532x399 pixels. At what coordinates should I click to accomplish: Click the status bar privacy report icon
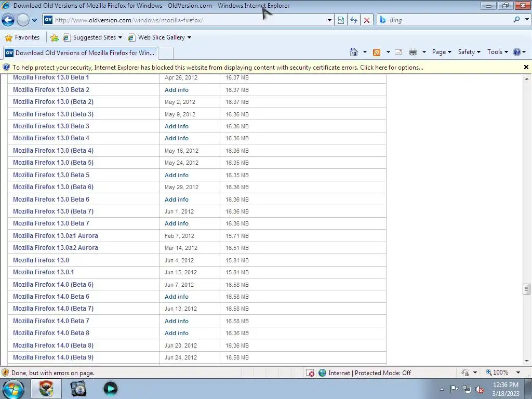tap(465, 373)
